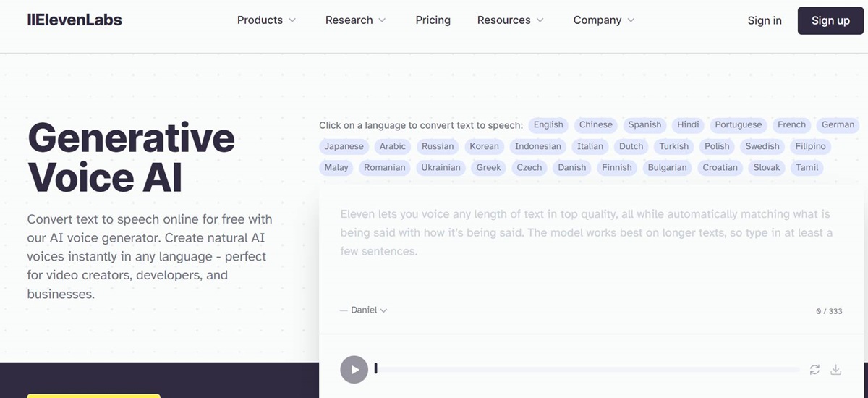Expand the Research menu
This screenshot has height=398, width=868.
356,20
